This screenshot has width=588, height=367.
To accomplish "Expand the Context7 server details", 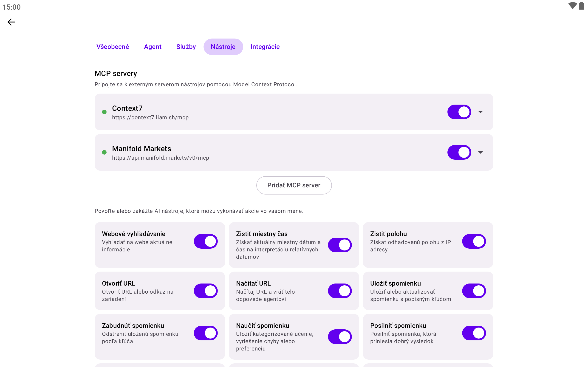I will [x=480, y=112].
